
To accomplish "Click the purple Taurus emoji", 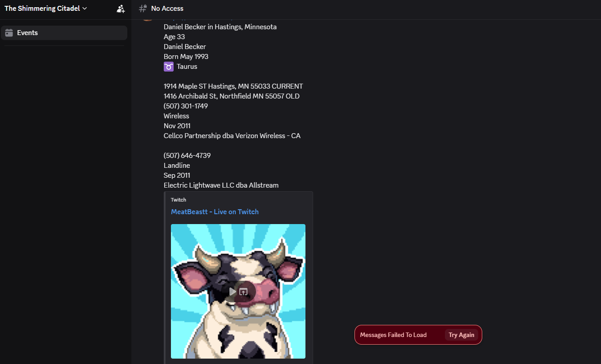I will tap(168, 67).
